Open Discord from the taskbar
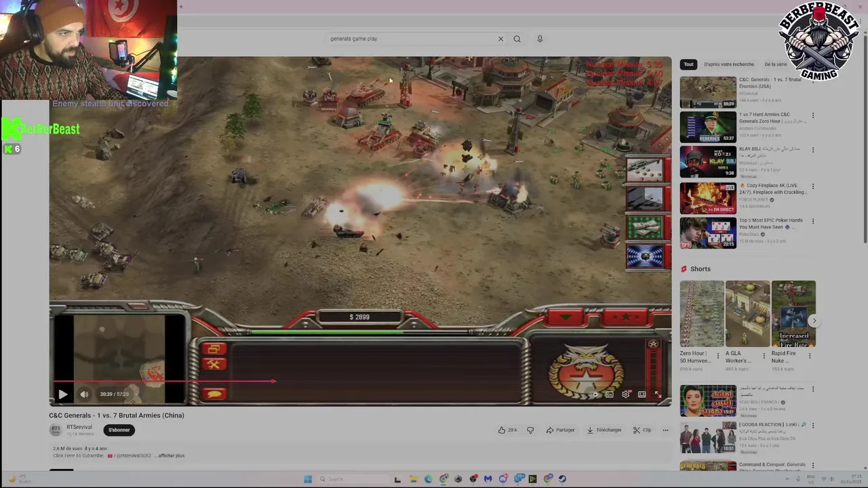This screenshot has height=488, width=868. (502, 479)
